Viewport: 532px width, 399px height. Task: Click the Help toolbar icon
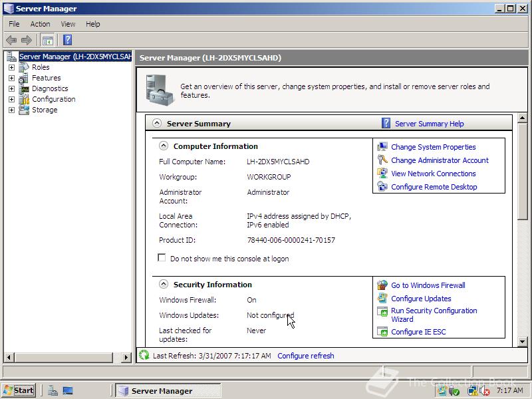tap(68, 40)
